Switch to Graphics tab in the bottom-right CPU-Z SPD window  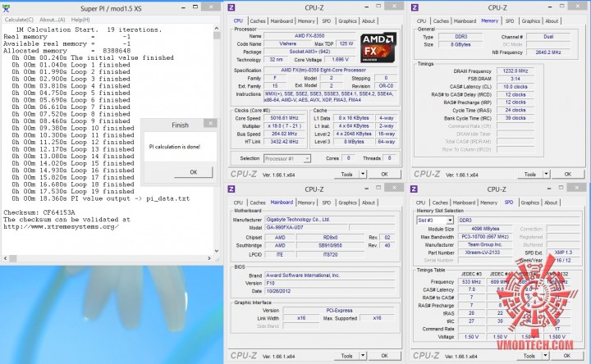530,202
